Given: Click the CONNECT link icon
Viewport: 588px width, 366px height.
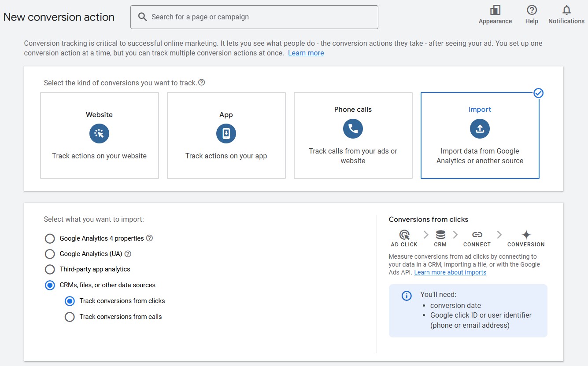Looking at the screenshot, I should pyautogui.click(x=477, y=235).
